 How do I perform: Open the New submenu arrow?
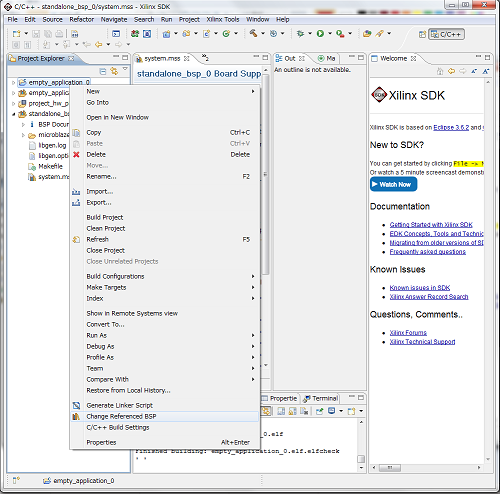[x=253, y=91]
